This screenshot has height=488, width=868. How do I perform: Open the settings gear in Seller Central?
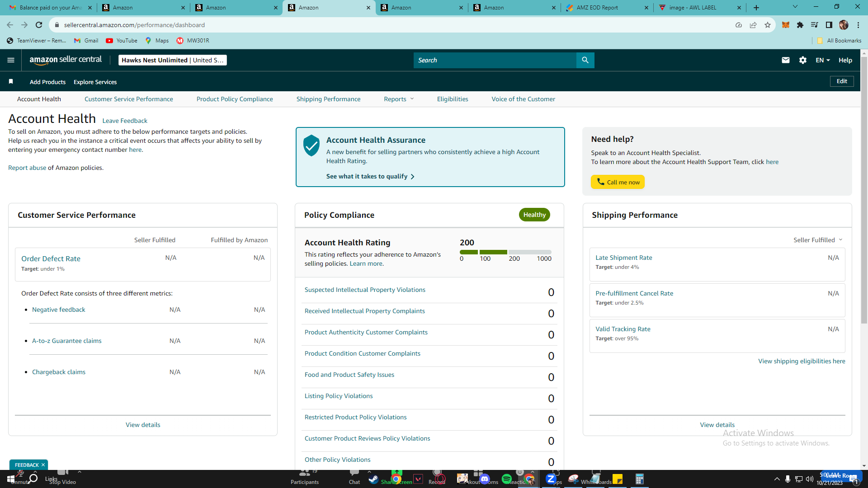tap(803, 60)
